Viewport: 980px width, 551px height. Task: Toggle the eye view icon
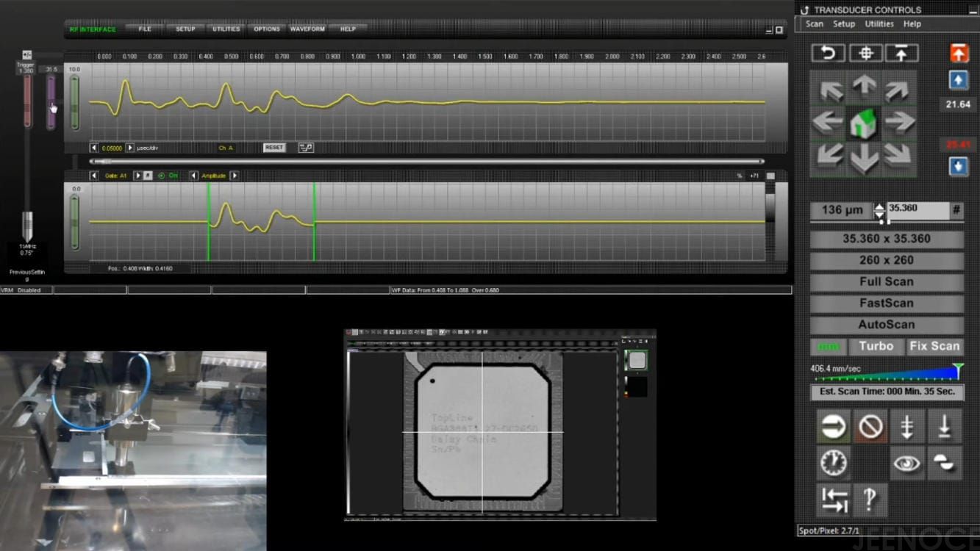tap(907, 463)
